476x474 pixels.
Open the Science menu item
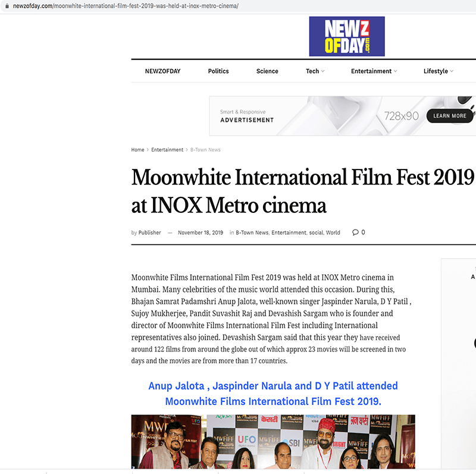267,71
